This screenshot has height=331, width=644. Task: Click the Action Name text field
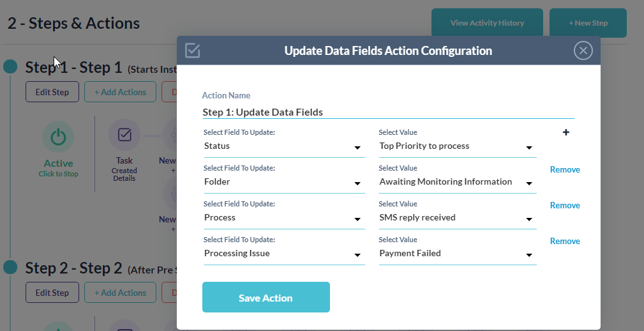click(x=388, y=112)
